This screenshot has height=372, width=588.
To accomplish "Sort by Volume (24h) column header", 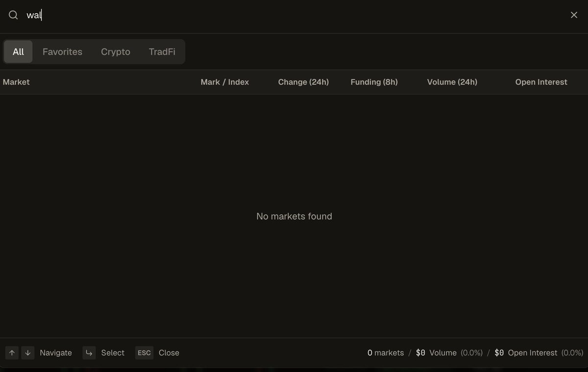I will coord(452,82).
